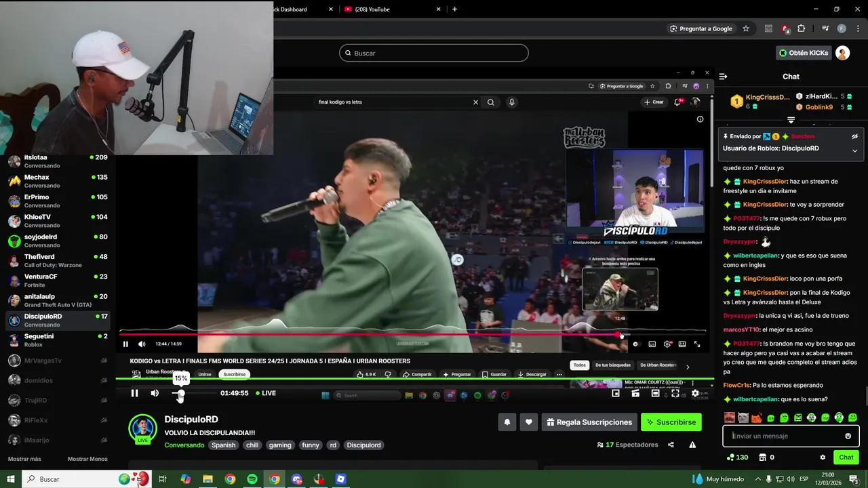
Task: Open the user profile avatar menu
Action: tap(842, 53)
